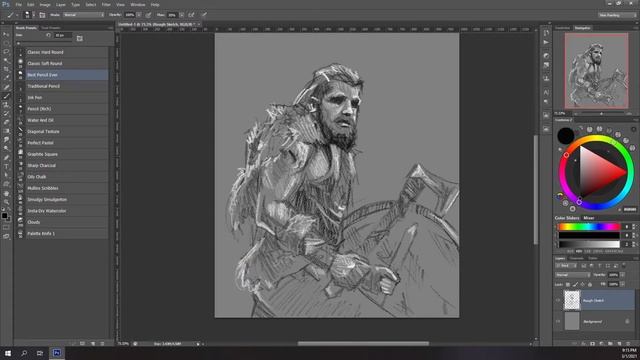Viewport: 640px width, 360px height.
Task: Click the Navigator preview thumbnail
Action: [x=596, y=71]
